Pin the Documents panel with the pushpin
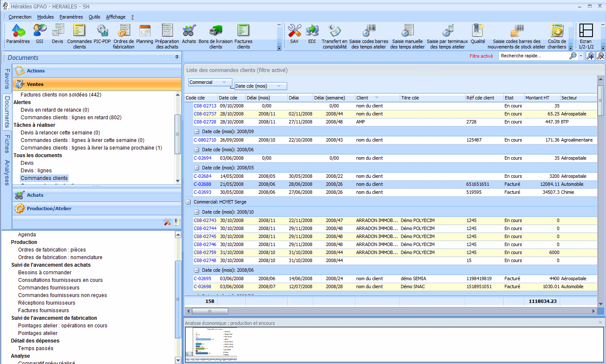606x364 pixels. coord(176,58)
